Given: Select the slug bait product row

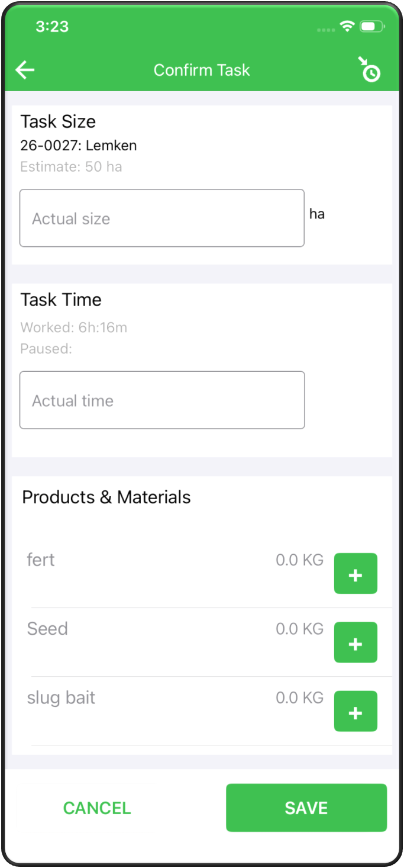Looking at the screenshot, I should coord(202,711).
